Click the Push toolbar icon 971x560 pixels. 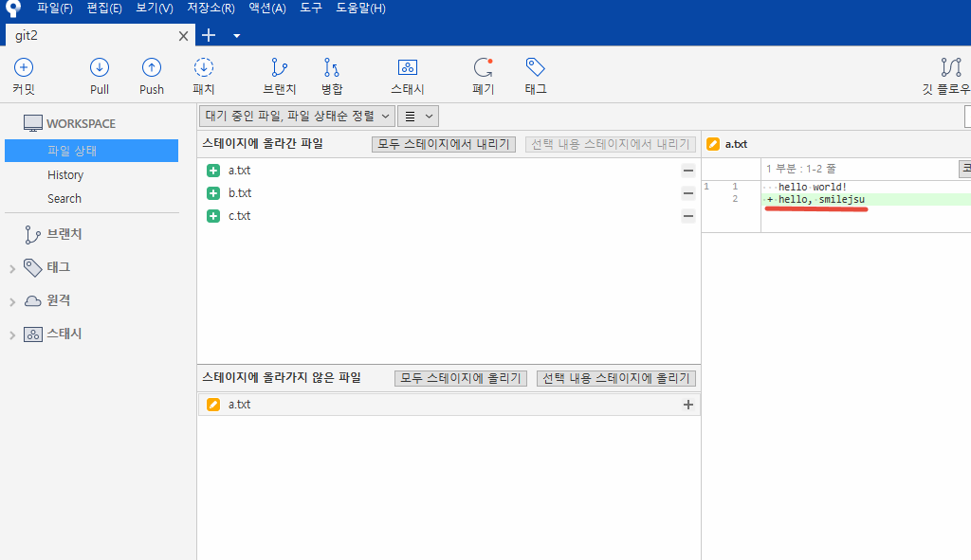(x=152, y=67)
